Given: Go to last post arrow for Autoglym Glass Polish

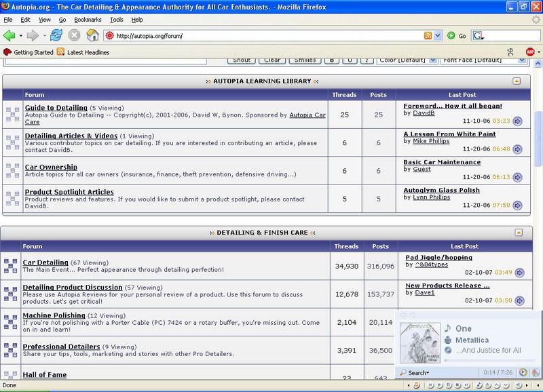Looking at the screenshot, I should 517,205.
